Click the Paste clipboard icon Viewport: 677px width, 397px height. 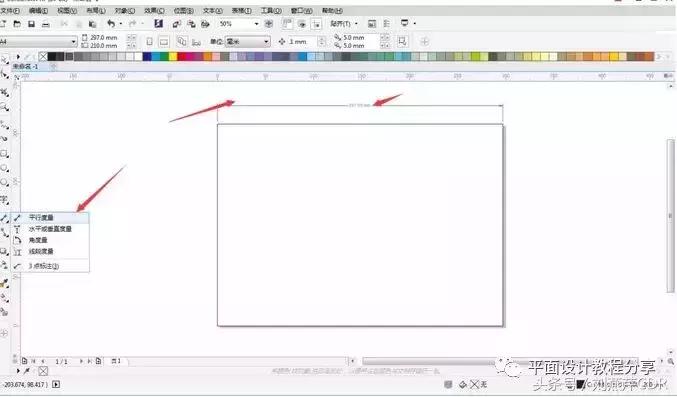tap(92, 24)
